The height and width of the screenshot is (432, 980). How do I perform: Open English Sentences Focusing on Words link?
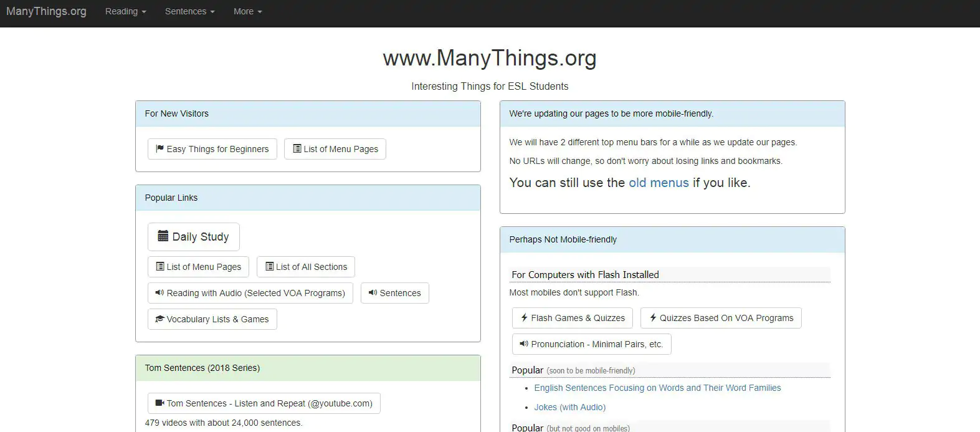click(x=657, y=388)
